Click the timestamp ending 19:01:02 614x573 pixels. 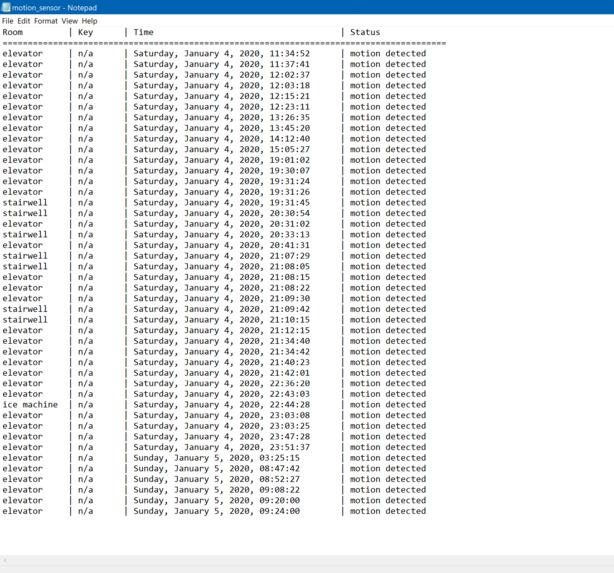(222, 160)
